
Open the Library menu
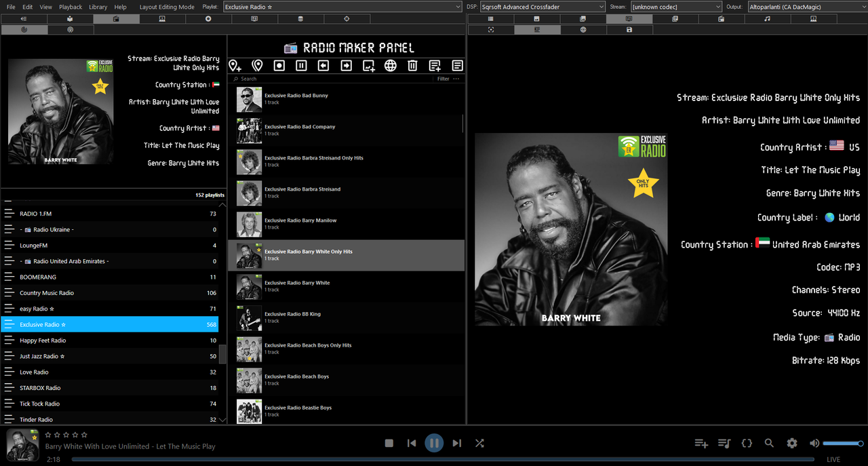(x=98, y=7)
